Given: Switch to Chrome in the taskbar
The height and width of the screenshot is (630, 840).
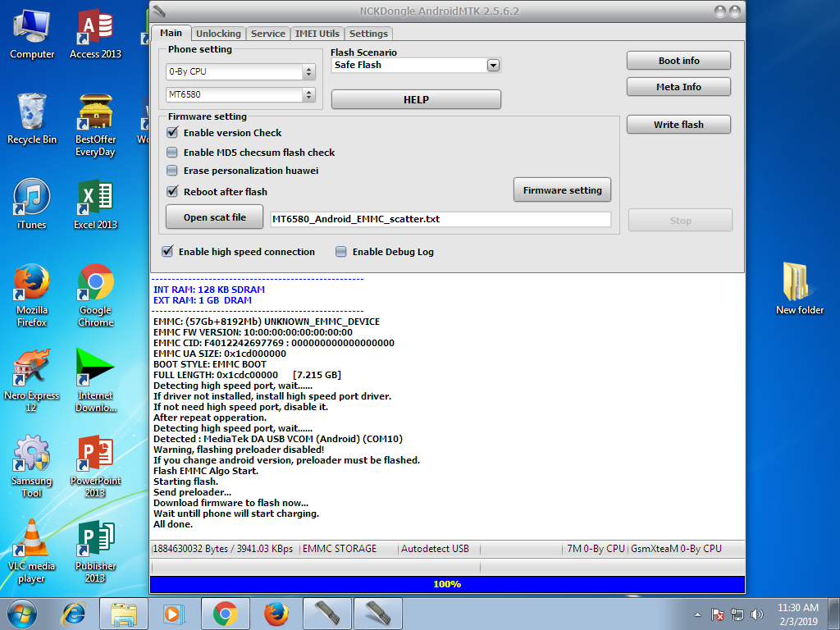Looking at the screenshot, I should coord(226,614).
